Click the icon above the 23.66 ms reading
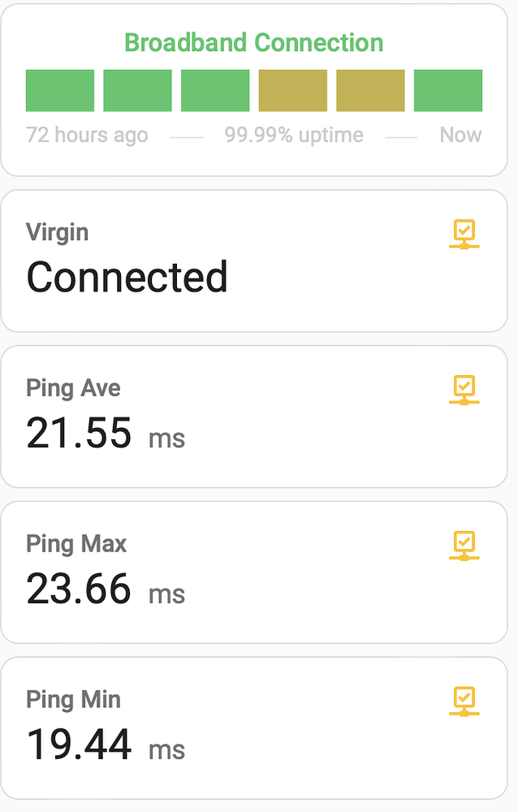This screenshot has width=518, height=812. 464,546
